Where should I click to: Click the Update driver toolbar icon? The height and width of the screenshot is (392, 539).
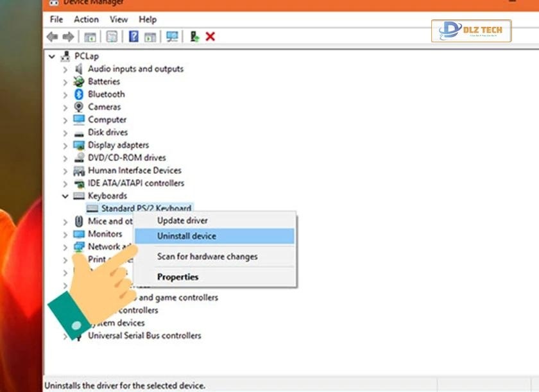tap(194, 37)
